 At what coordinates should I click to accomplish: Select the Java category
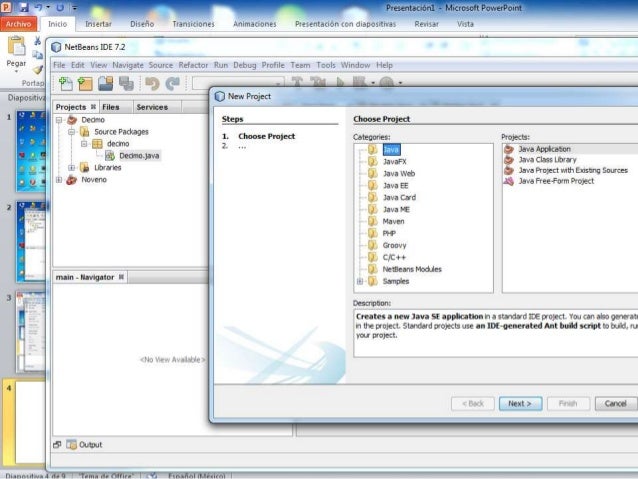391,149
